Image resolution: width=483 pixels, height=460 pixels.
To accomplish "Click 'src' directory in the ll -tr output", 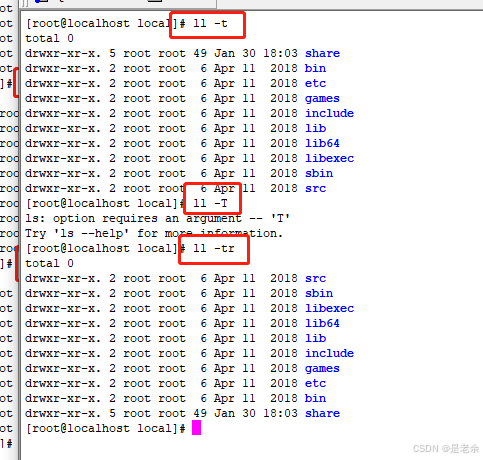I will coord(315,278).
